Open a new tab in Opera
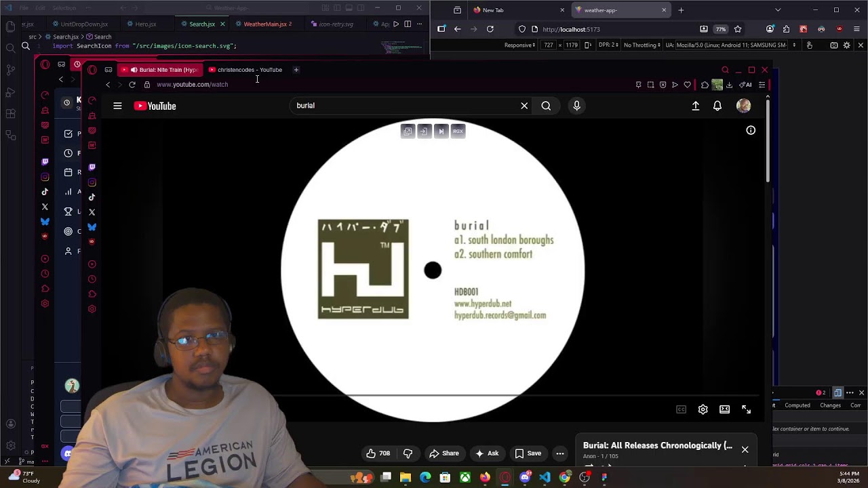Screen dimensions: 868x488 (x=296, y=70)
